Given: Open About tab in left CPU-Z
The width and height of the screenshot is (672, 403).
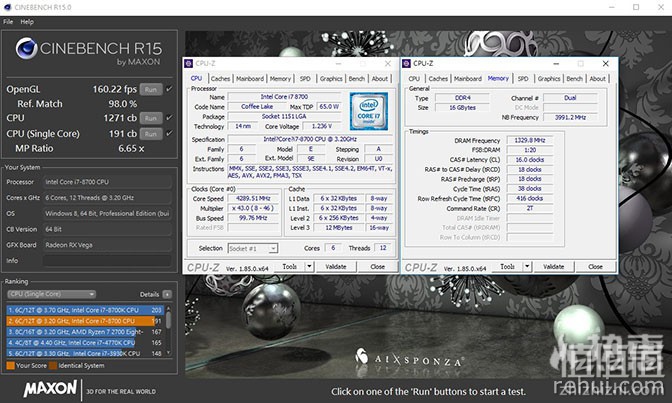Looking at the screenshot, I should (x=380, y=78).
